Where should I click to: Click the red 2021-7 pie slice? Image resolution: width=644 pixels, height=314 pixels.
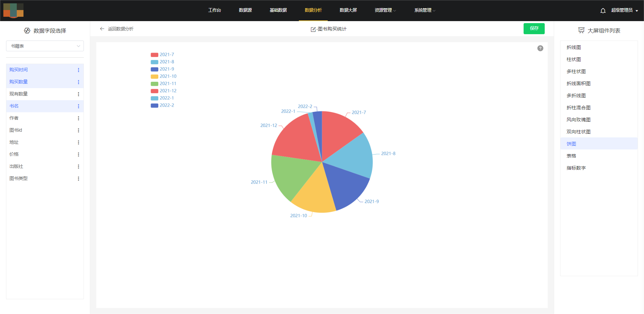(339, 132)
